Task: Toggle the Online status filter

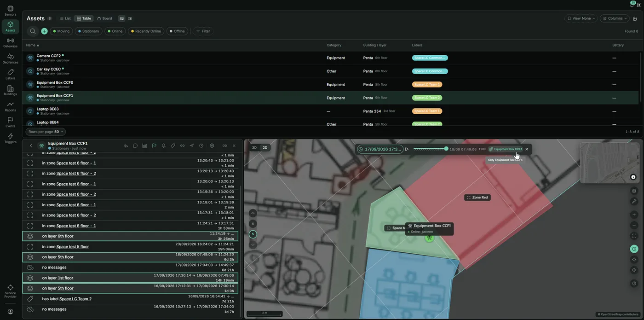Action: 115,31
